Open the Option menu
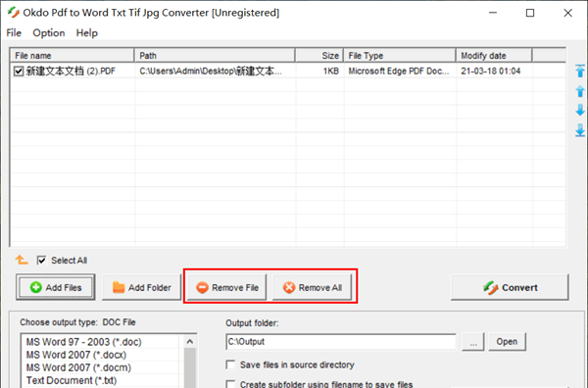 coord(49,33)
